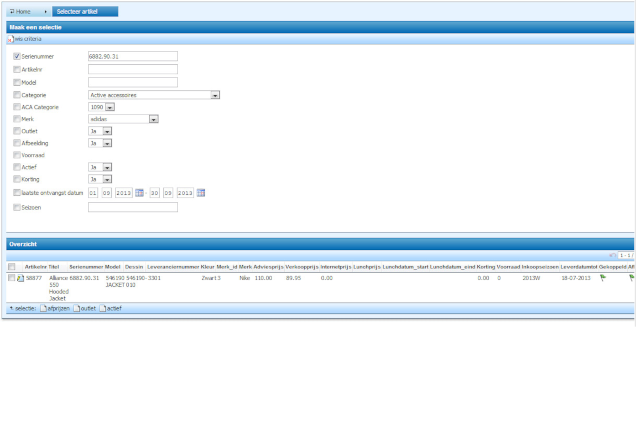Click the wis criteria delete icon
The width and height of the screenshot is (636, 424).
[x=11, y=39]
